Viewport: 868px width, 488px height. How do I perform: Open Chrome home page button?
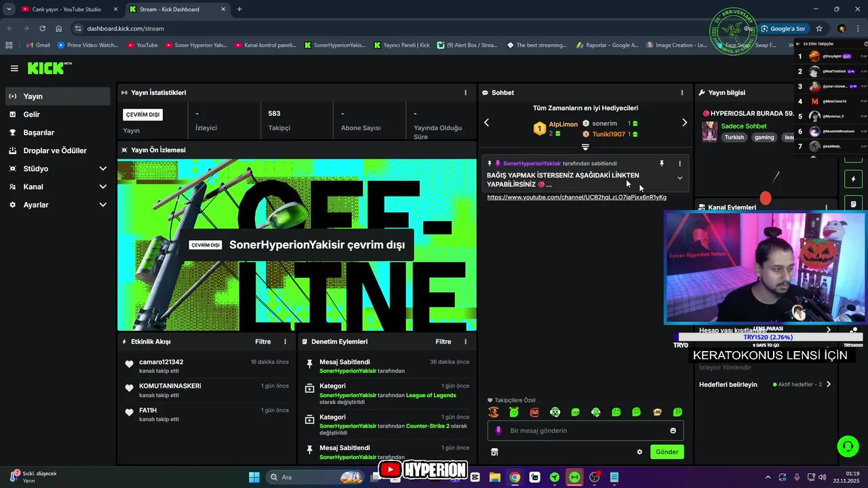59,28
